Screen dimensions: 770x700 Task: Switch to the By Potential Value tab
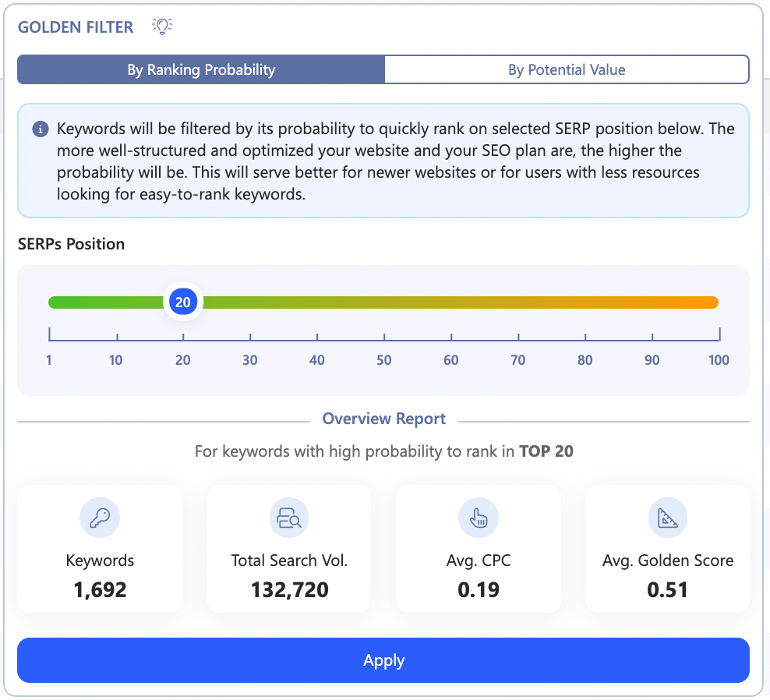pyautogui.click(x=567, y=69)
